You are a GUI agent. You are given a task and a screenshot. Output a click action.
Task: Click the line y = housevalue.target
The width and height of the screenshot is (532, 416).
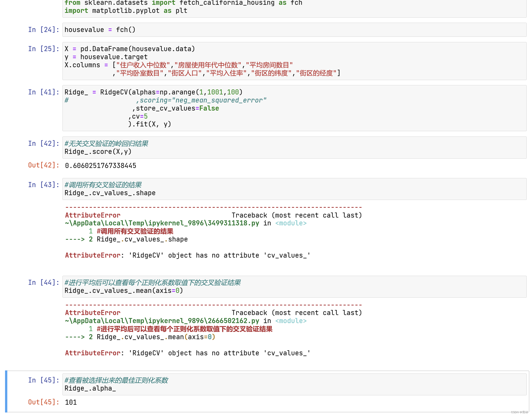coord(106,57)
